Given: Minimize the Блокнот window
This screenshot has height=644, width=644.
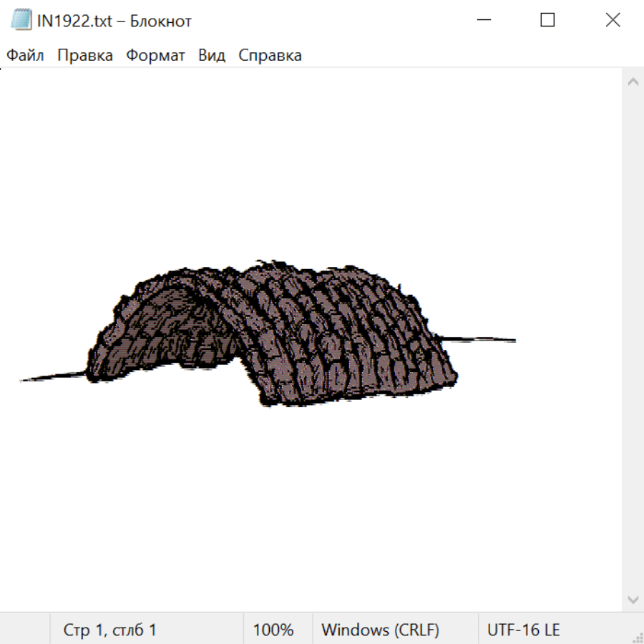Looking at the screenshot, I should tap(482, 20).
